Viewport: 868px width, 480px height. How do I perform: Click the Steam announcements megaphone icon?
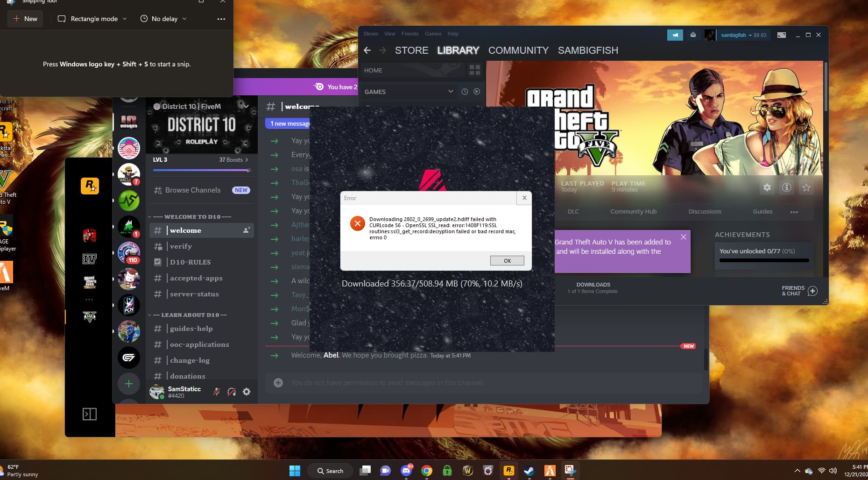click(675, 35)
